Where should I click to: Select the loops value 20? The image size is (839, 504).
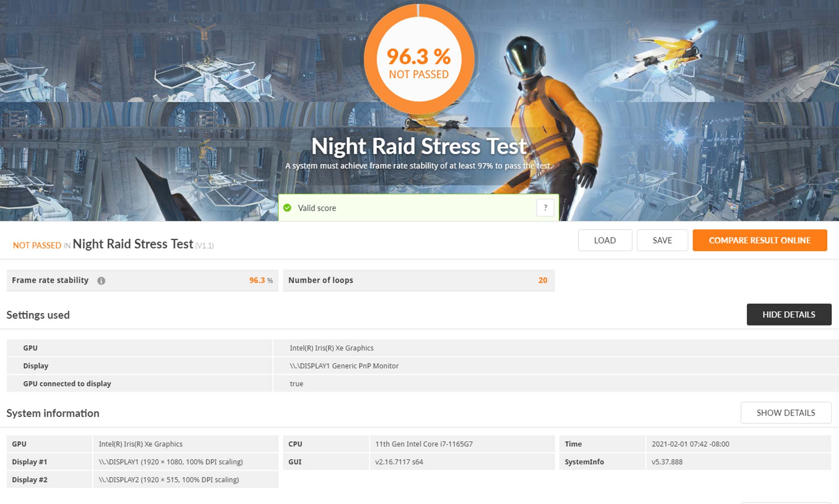543,280
